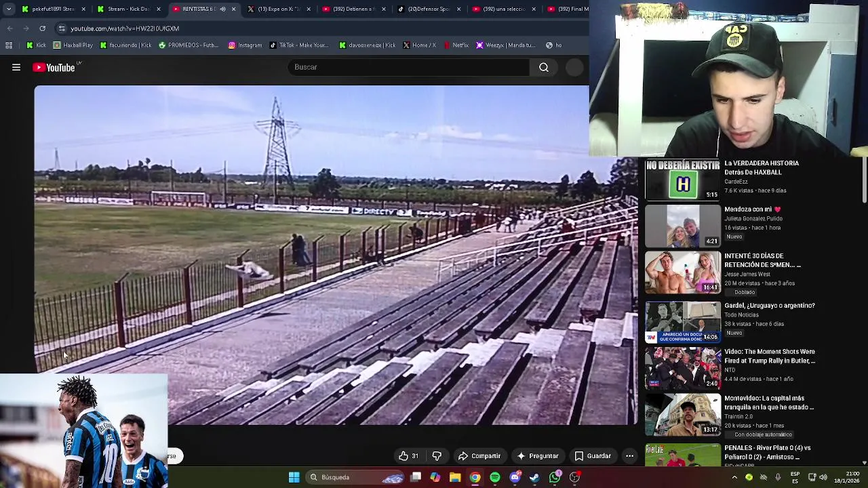The image size is (868, 488).
Task: Click the Preguntar button
Action: click(537, 456)
